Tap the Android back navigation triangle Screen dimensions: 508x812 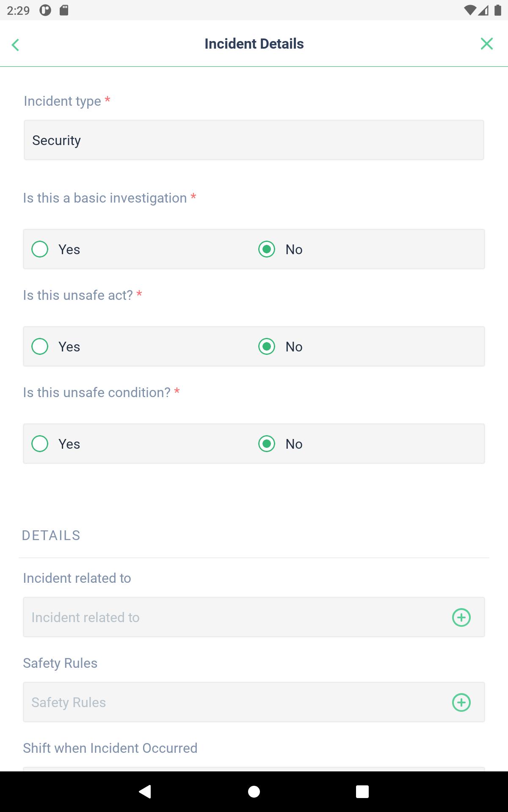tap(145, 791)
